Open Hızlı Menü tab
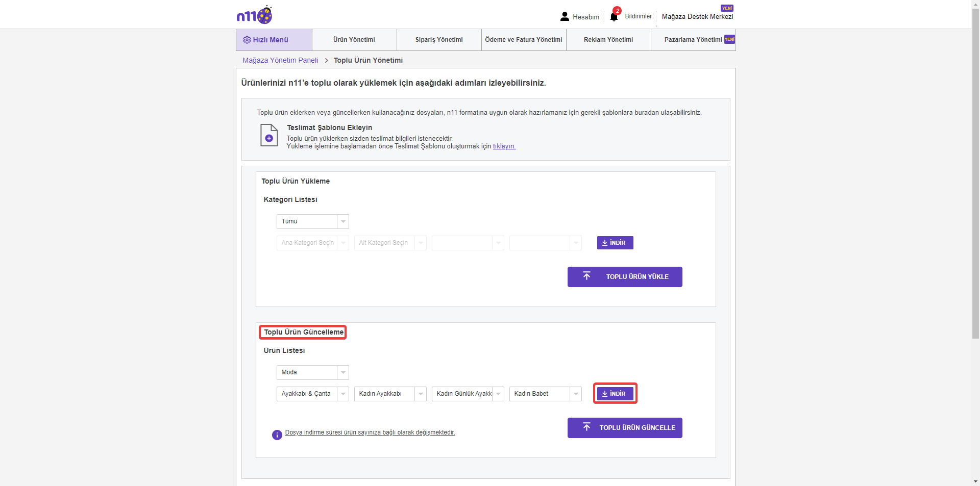 (x=274, y=40)
